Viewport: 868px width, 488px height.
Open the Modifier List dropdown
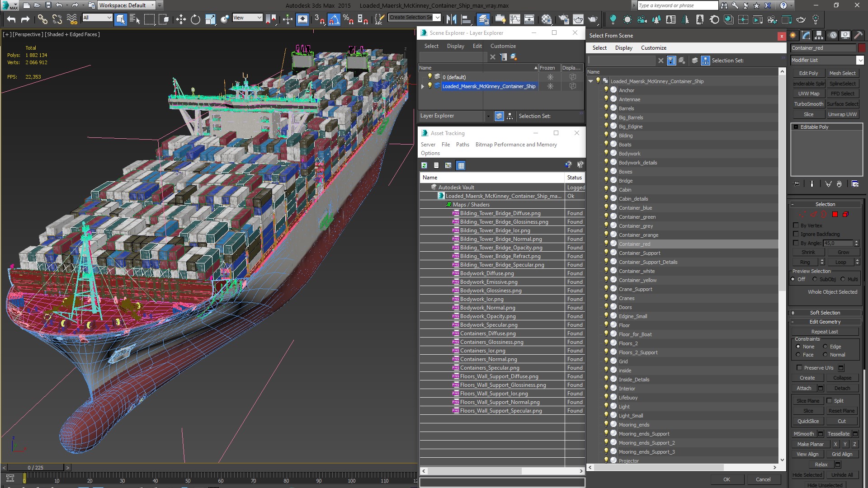click(827, 60)
